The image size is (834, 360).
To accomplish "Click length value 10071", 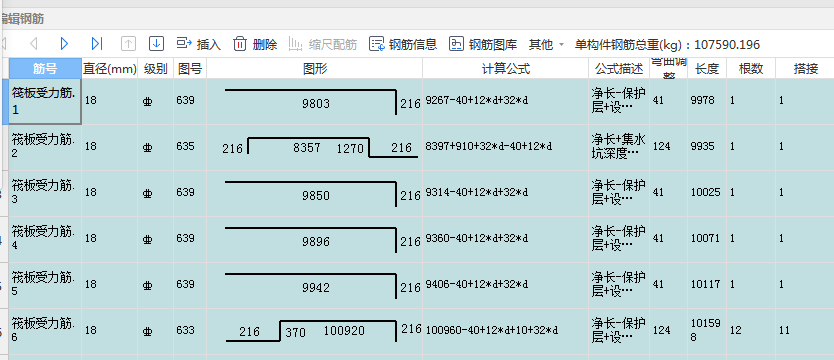I will [707, 239].
